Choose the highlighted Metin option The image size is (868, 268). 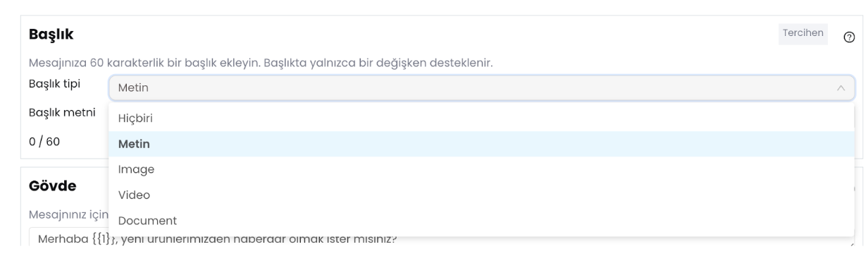[x=481, y=144]
